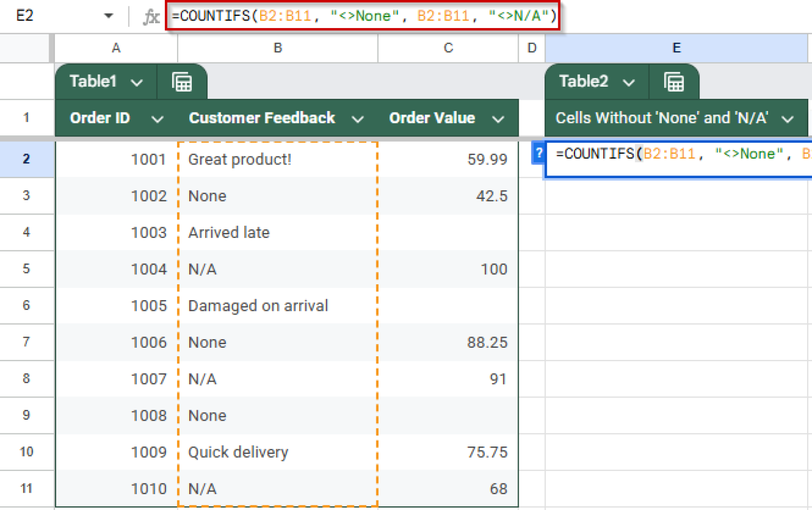Open the 'Cells Without None and N/A' filter icon

[788, 118]
